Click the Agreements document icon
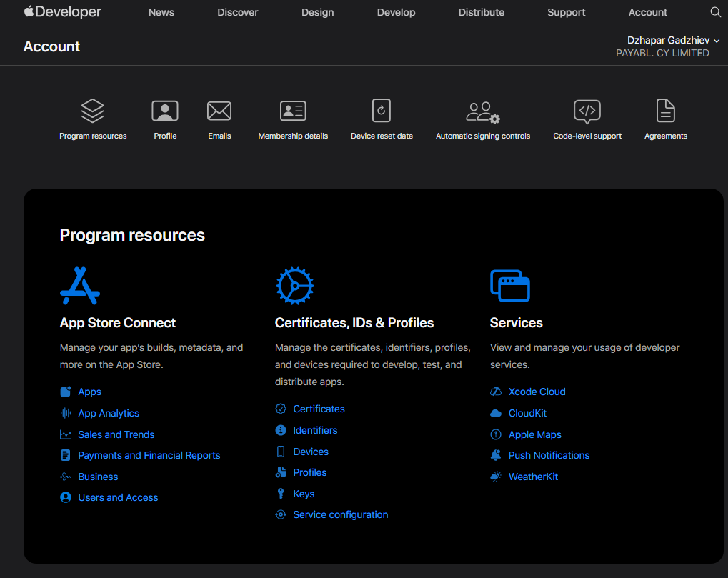This screenshot has height=578, width=728. click(x=665, y=111)
